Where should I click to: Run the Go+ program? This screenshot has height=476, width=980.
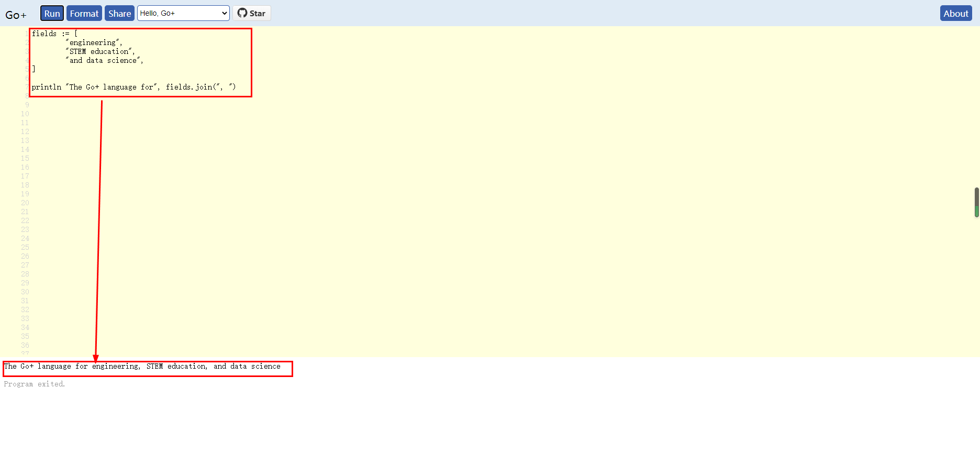coord(52,13)
